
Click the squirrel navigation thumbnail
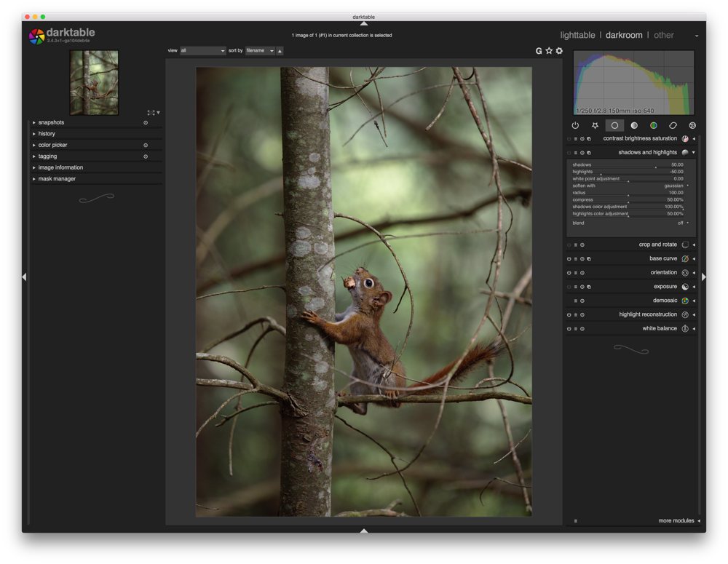click(x=94, y=83)
